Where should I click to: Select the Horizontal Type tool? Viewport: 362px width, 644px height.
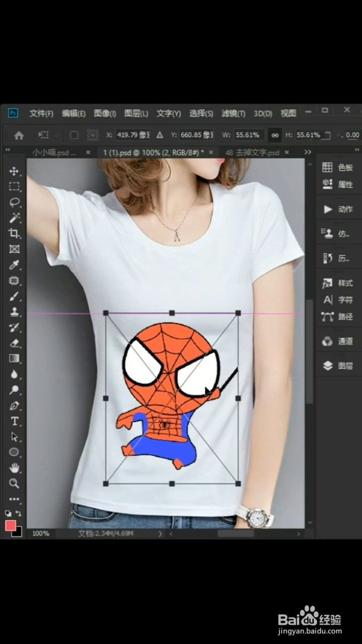pyautogui.click(x=14, y=421)
